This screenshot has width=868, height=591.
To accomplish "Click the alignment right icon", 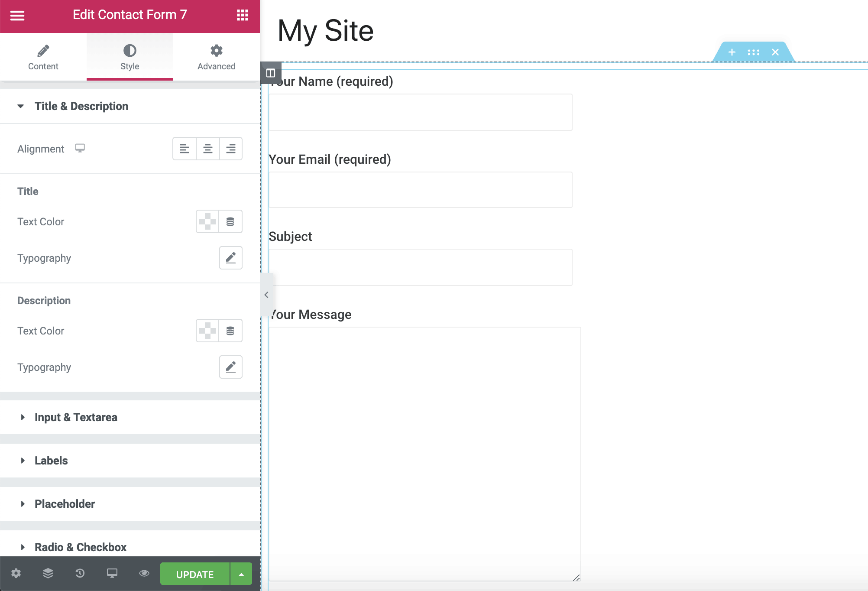I will 231,149.
